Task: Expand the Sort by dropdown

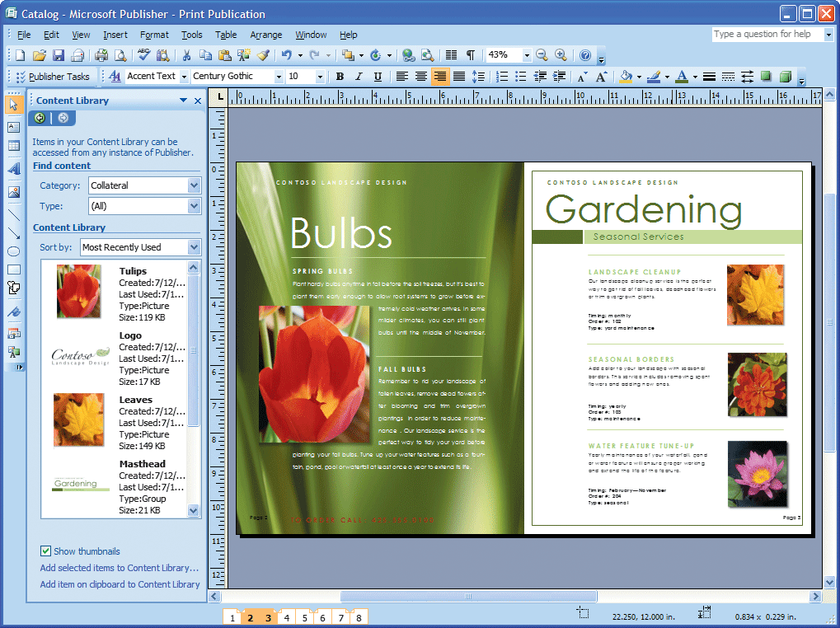Action: 194,247
